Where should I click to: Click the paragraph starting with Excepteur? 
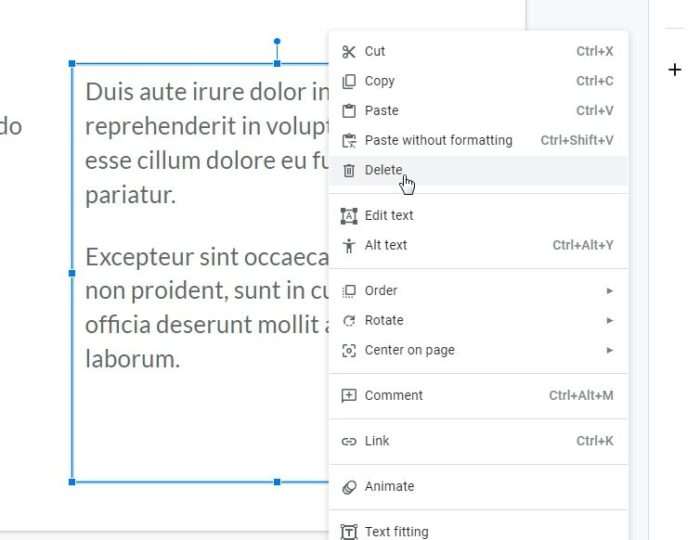tap(208, 308)
